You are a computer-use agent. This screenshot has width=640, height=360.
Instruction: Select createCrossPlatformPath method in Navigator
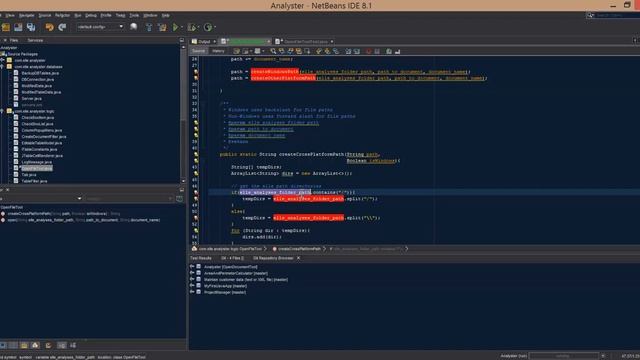(x=64, y=213)
